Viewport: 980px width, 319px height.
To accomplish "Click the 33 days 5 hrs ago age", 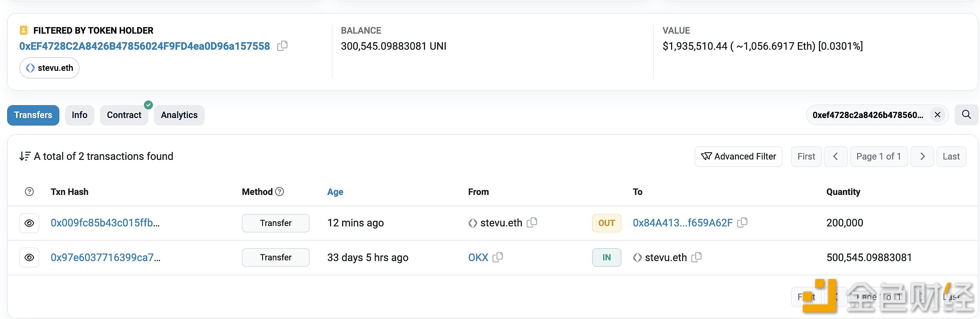I will click(368, 257).
